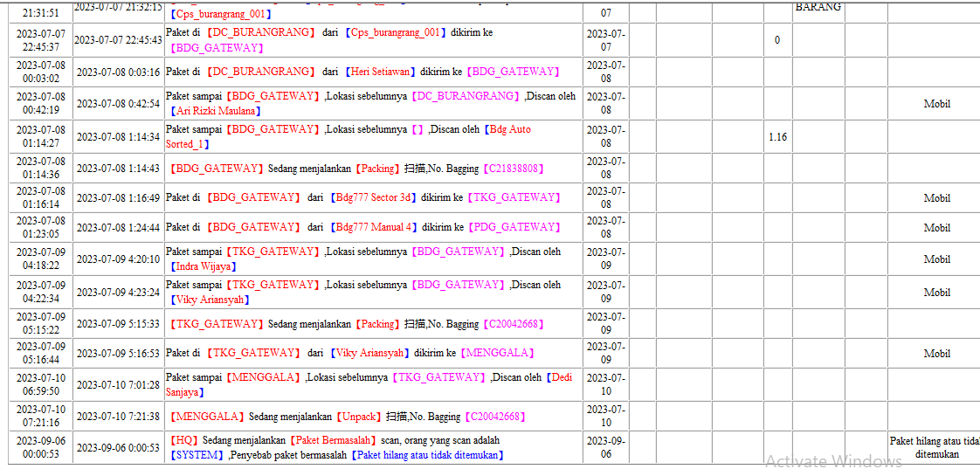Select the Bdg Auto Sorted_1 scanner text
Image resolution: width=980 pixels, height=476 pixels.
tap(349, 137)
